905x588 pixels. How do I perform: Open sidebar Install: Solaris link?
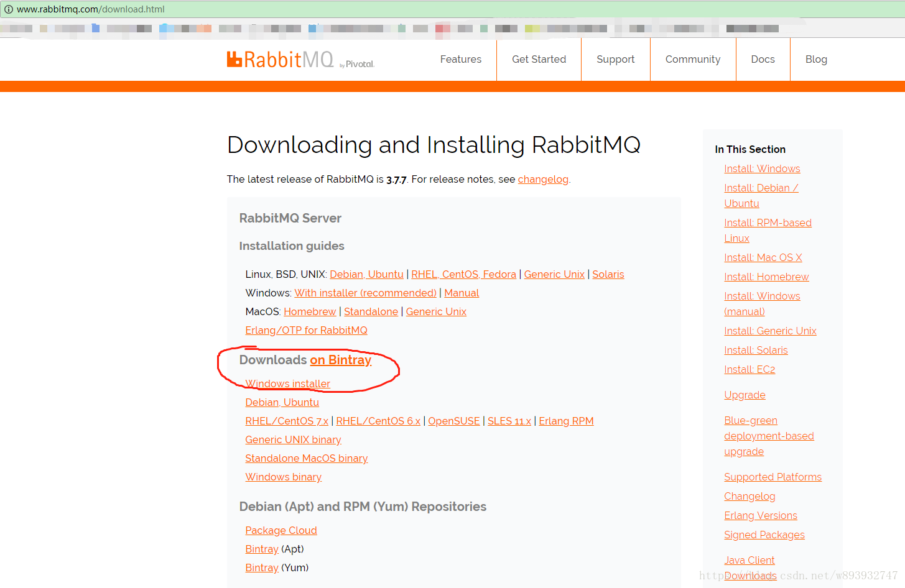point(756,350)
